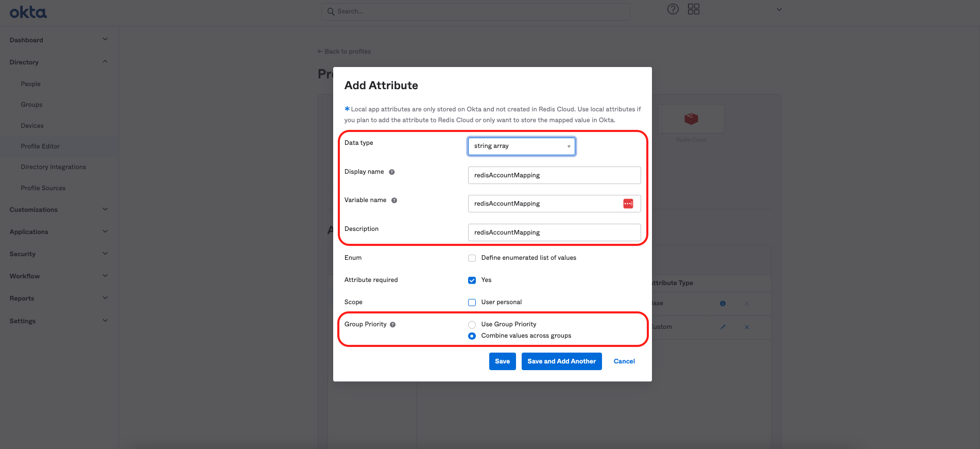Click the Okta logo

click(x=28, y=12)
